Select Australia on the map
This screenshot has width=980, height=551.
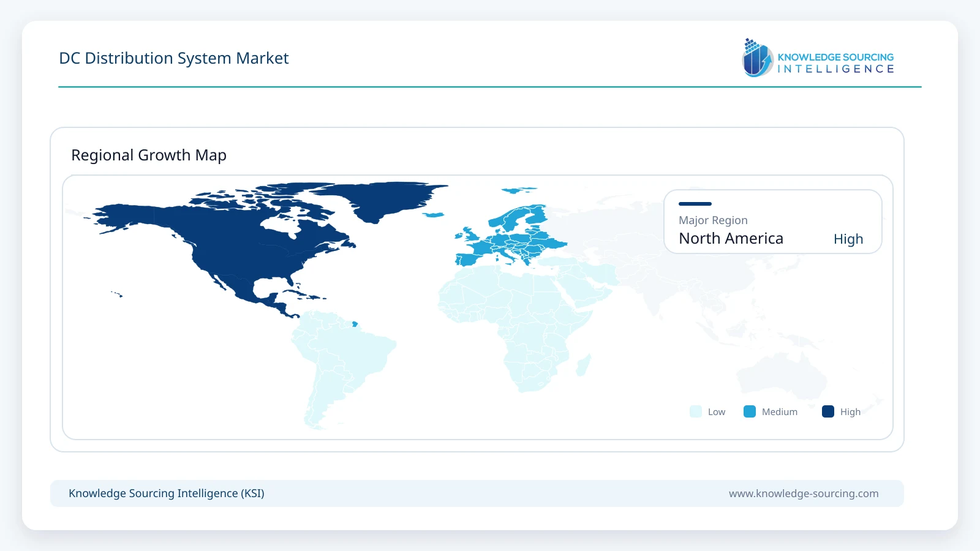(781, 377)
